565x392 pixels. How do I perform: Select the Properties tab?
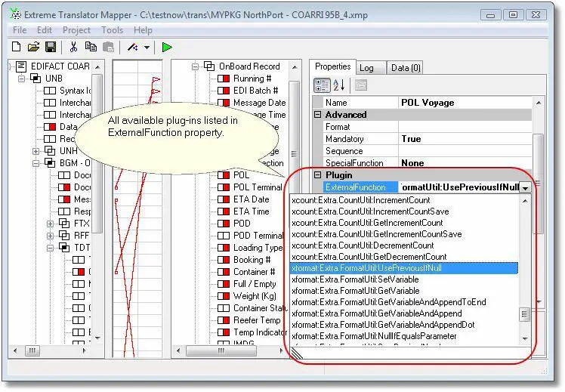(x=332, y=66)
